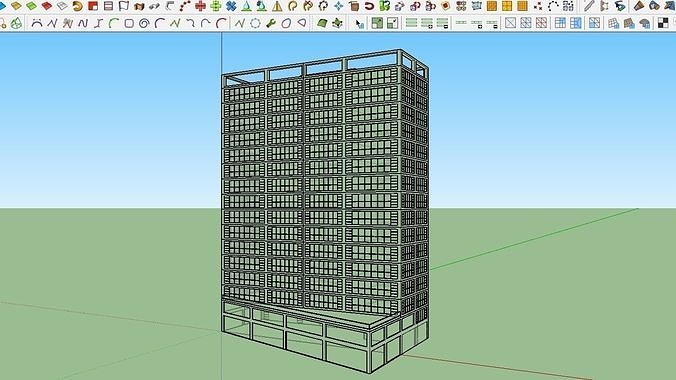Click the green puzzle pieces icon

click(385, 6)
